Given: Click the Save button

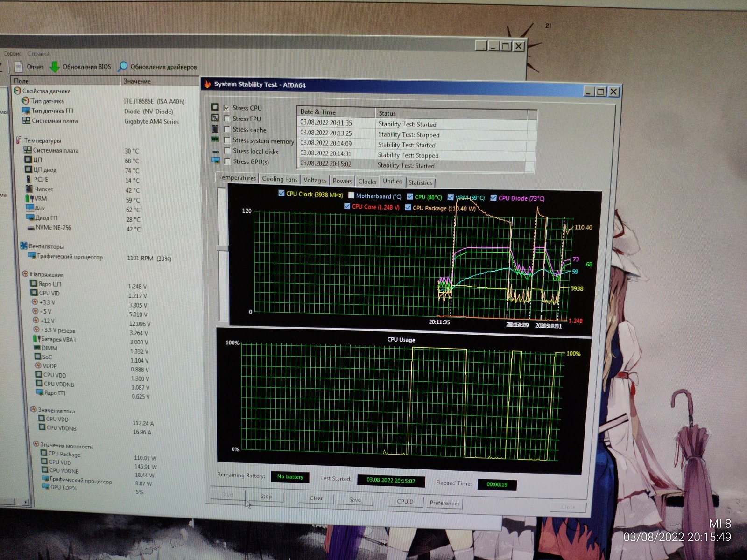Looking at the screenshot, I should pos(355,499).
